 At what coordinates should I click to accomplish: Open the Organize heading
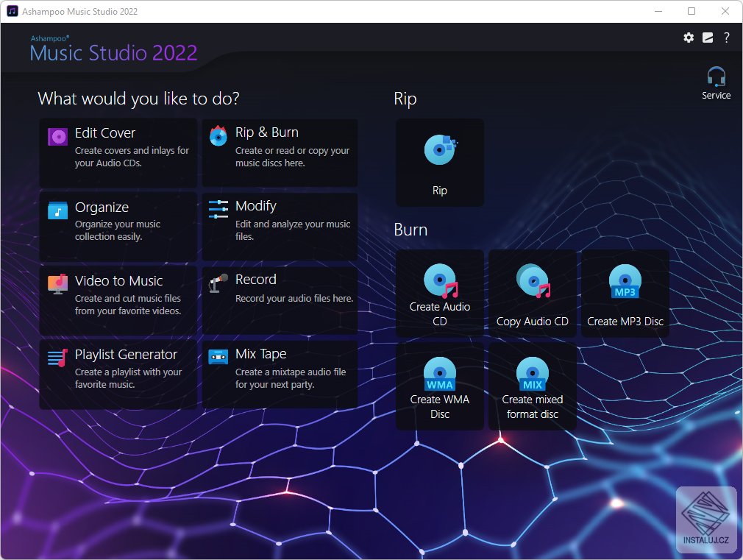102,208
